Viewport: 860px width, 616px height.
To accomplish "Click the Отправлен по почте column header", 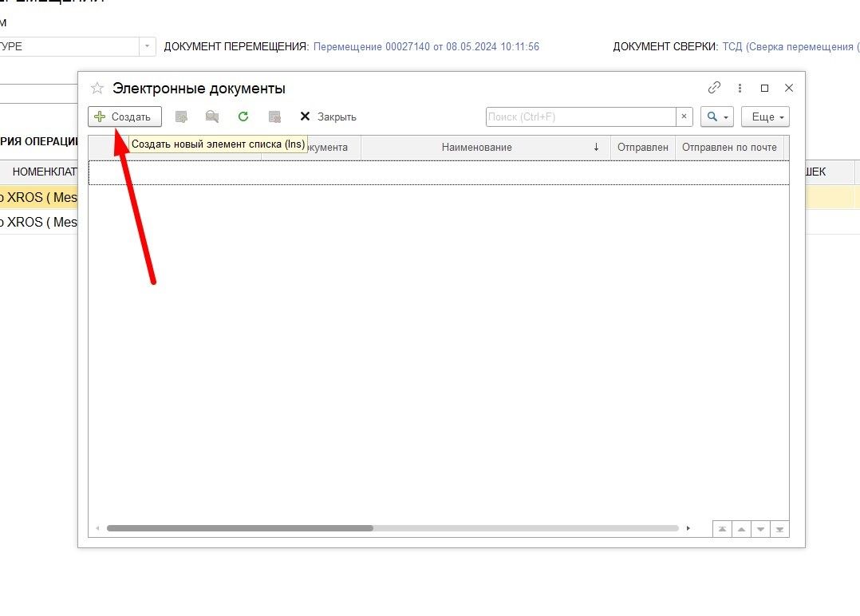I will click(728, 147).
